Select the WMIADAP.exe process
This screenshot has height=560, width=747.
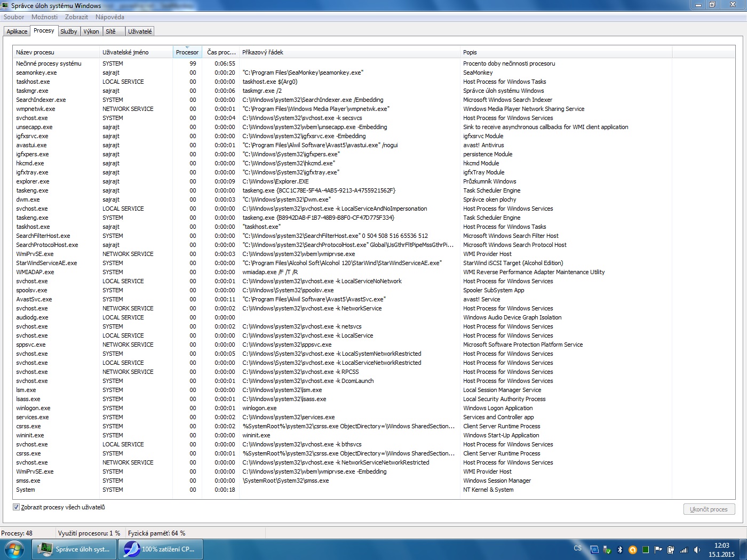[373, 272]
